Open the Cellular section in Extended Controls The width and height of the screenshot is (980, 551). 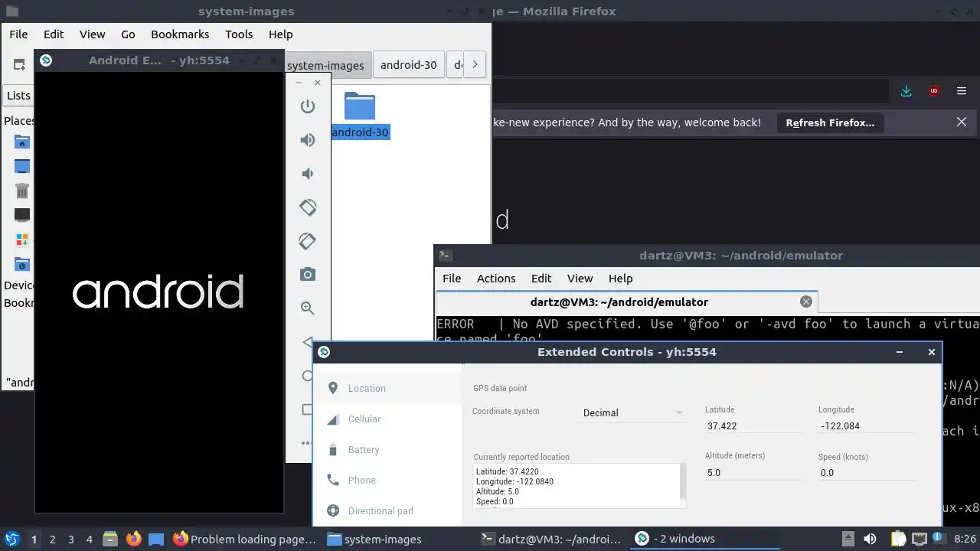387,419
